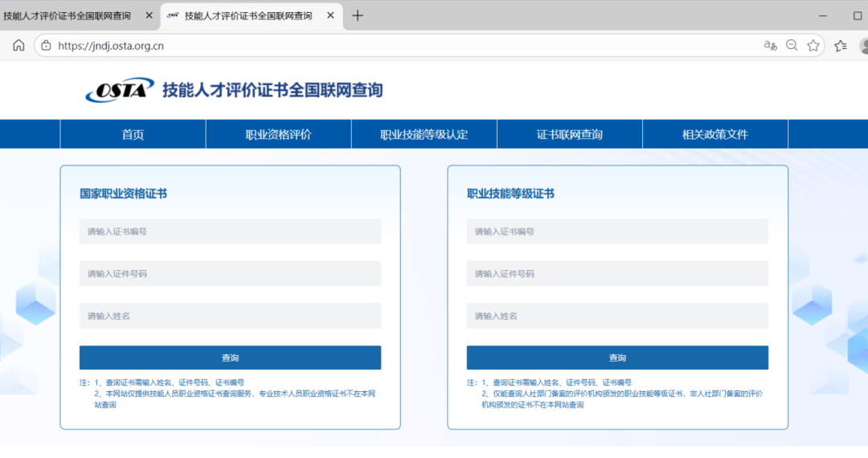Open new tab with plus button
Viewport: 868px width, 458px height.
pyautogui.click(x=358, y=15)
